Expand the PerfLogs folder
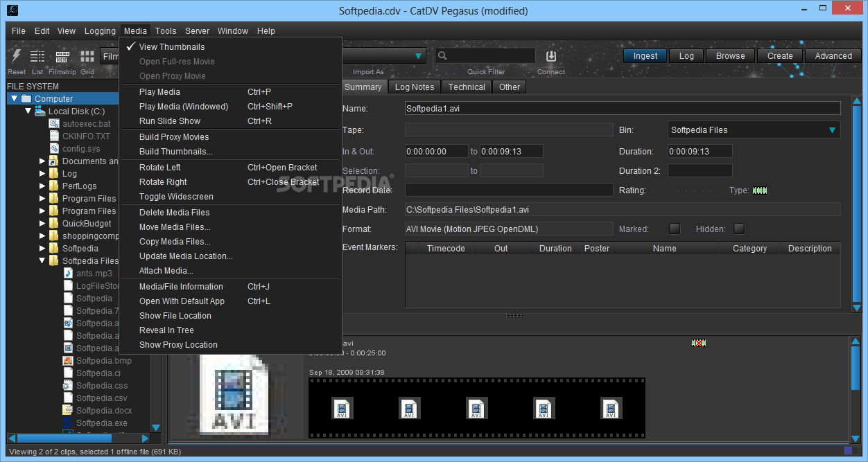868x462 pixels. (42, 186)
